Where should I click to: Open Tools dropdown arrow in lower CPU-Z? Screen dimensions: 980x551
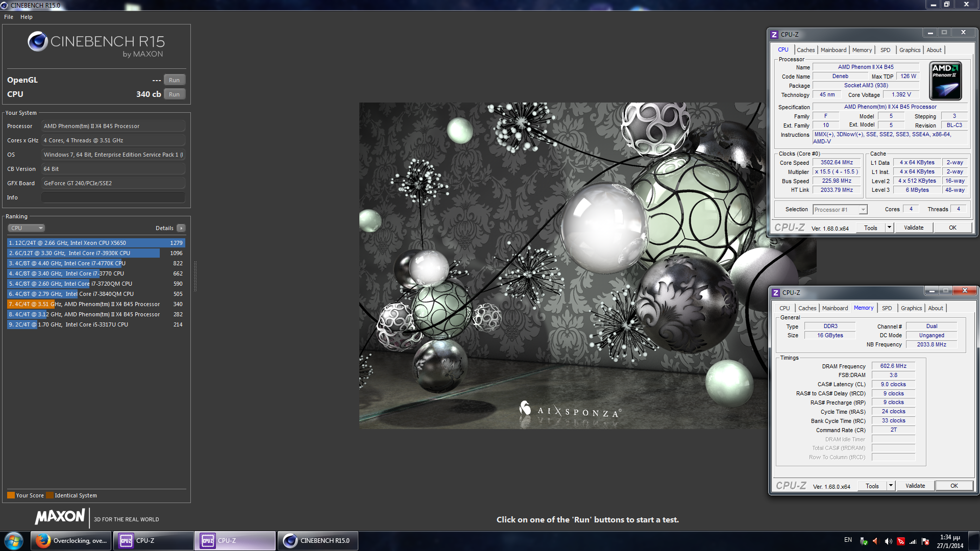click(x=891, y=486)
